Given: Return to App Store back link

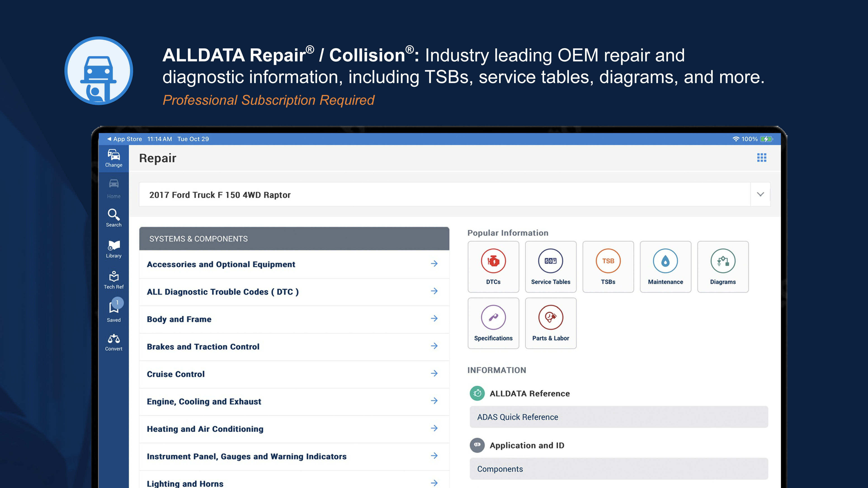Looking at the screenshot, I should coord(124,139).
